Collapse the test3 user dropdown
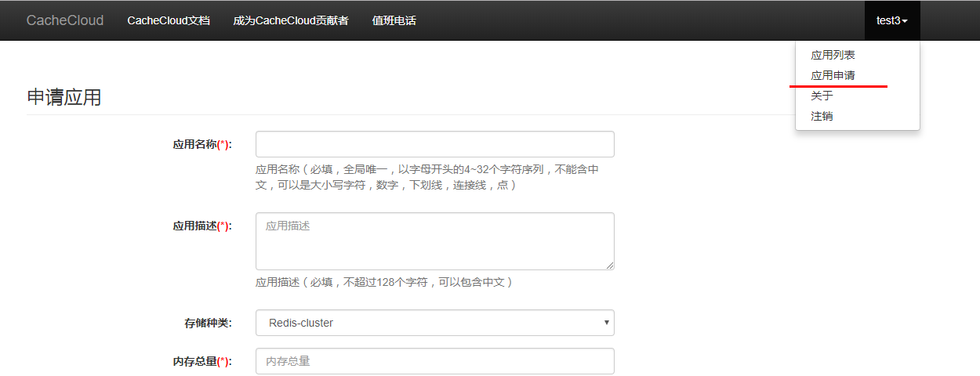The width and height of the screenshot is (980, 376). pos(892,20)
